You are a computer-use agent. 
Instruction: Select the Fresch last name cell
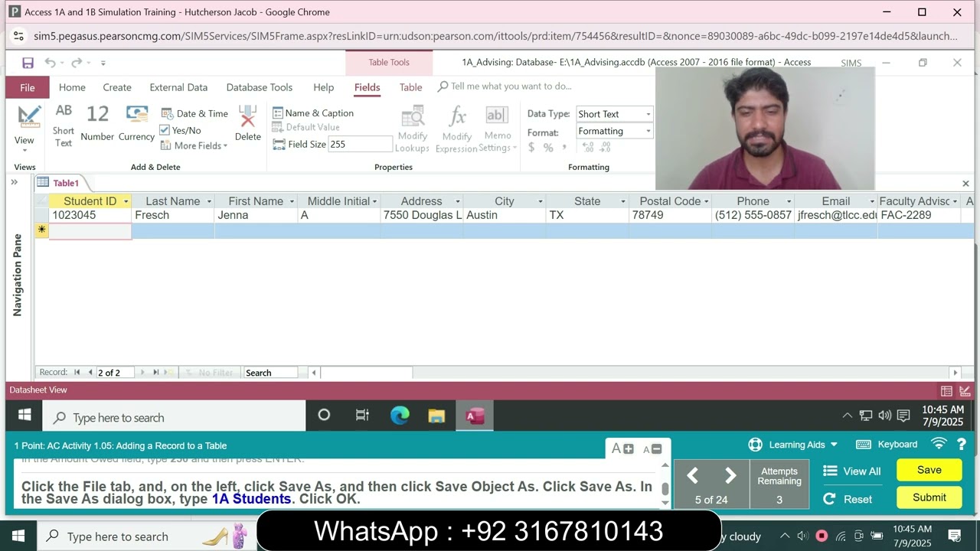(x=173, y=215)
